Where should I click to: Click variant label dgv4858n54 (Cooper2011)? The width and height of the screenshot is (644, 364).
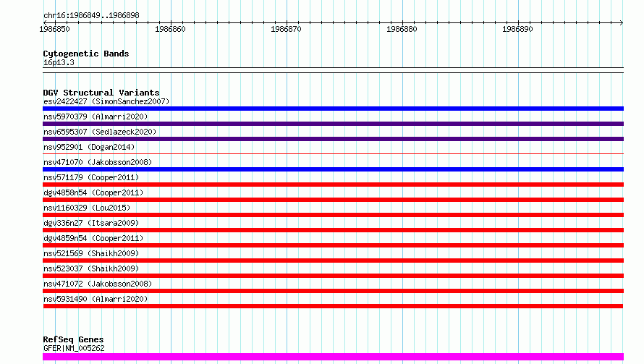[x=93, y=192]
